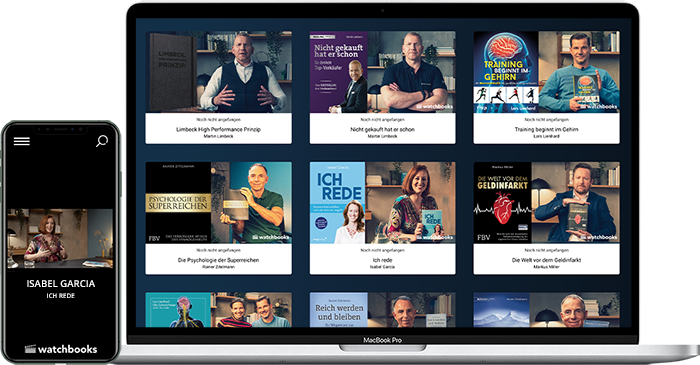
Task: Play the Isabel Garcia video on the phone
Action: 60,239
